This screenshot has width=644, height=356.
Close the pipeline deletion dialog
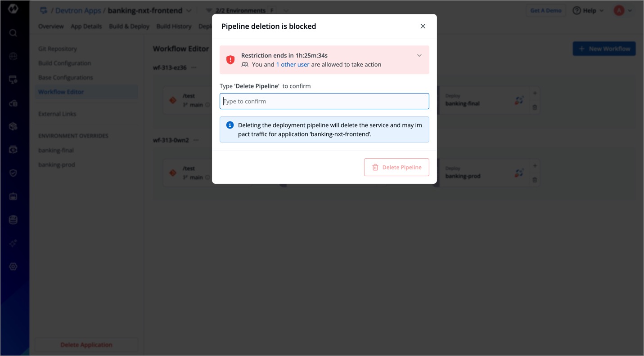tap(423, 26)
